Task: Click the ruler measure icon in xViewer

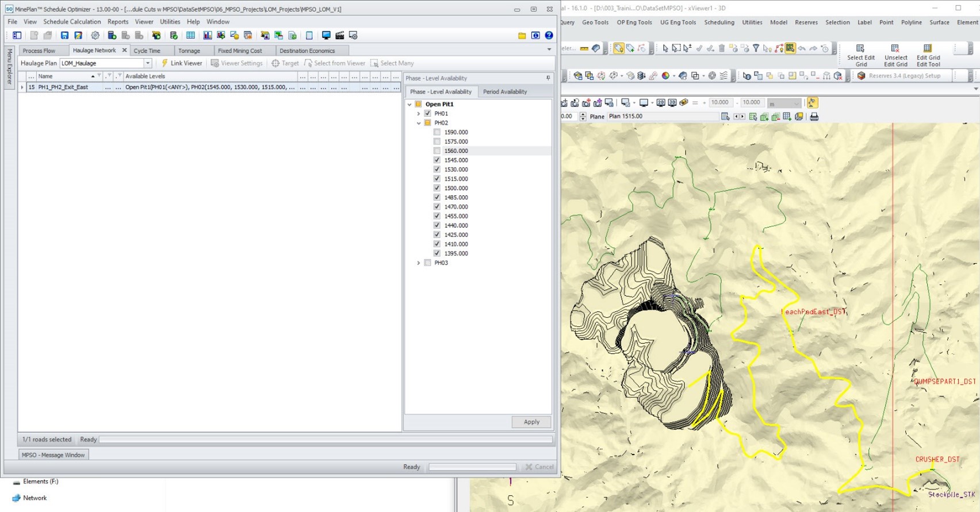Action: tap(584, 49)
